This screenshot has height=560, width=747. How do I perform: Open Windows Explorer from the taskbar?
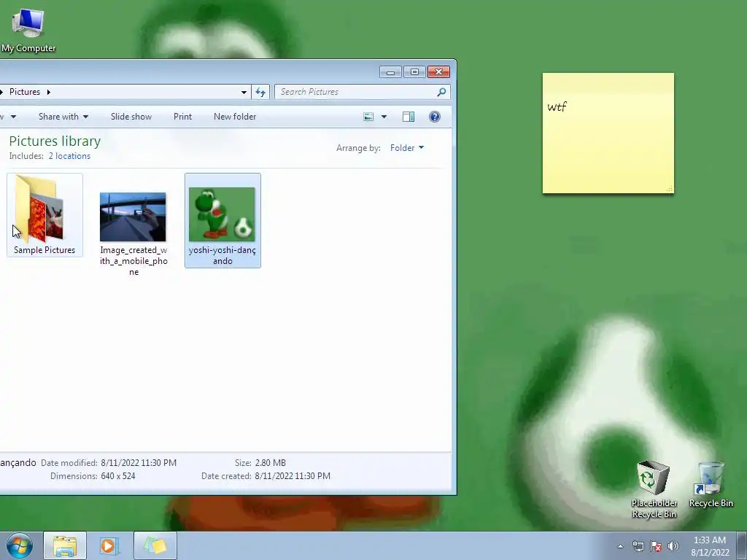point(65,545)
